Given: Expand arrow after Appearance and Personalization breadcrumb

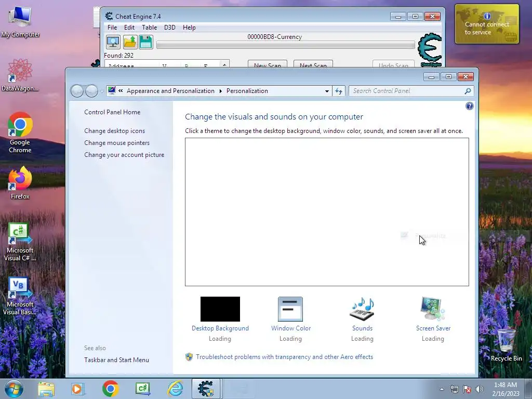Looking at the screenshot, I should [x=220, y=91].
